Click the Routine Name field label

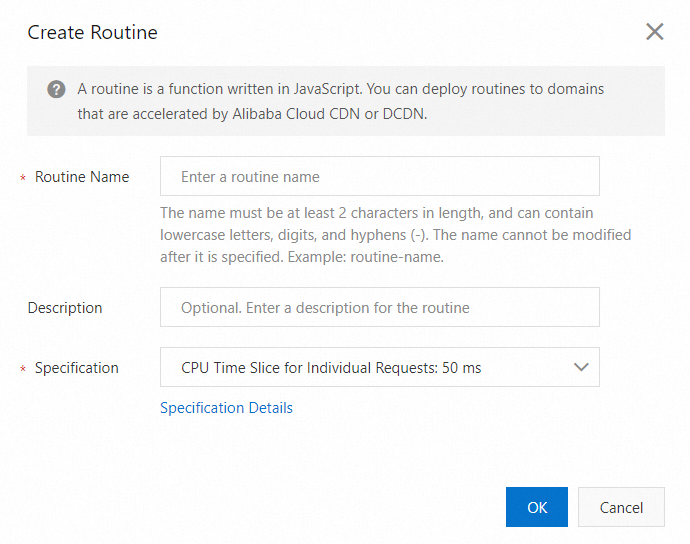point(82,177)
